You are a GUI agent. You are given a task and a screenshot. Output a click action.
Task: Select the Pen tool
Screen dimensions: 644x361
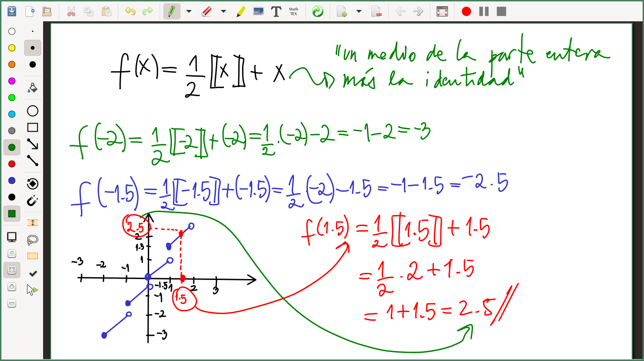(x=172, y=11)
